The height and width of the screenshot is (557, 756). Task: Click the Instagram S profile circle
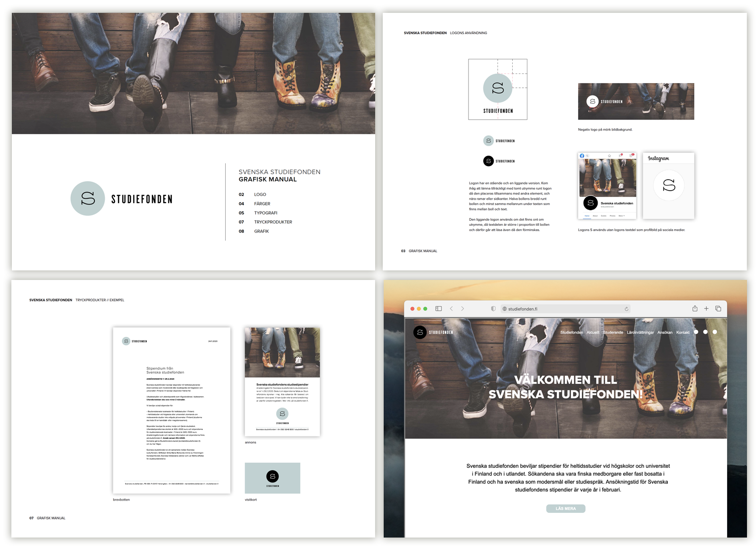click(x=669, y=185)
